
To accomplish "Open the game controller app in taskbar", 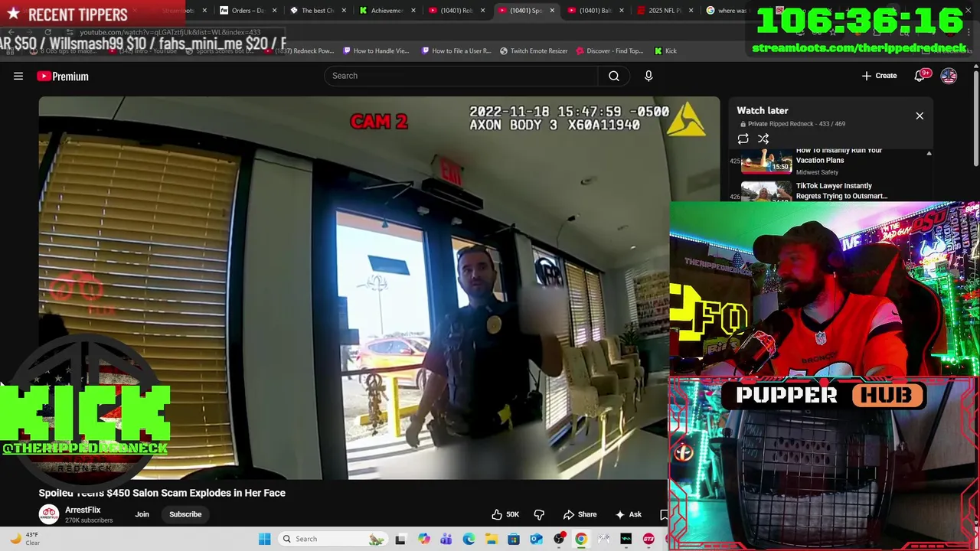I will [603, 539].
